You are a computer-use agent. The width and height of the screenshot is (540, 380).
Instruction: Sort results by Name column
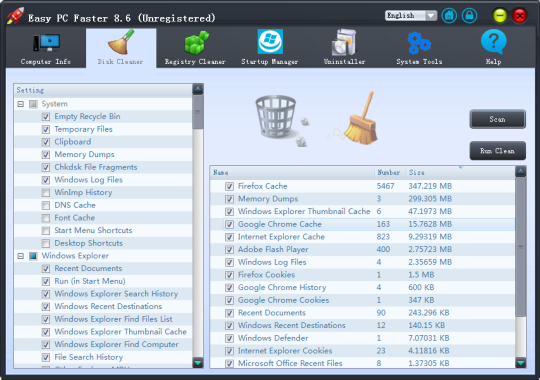point(292,172)
